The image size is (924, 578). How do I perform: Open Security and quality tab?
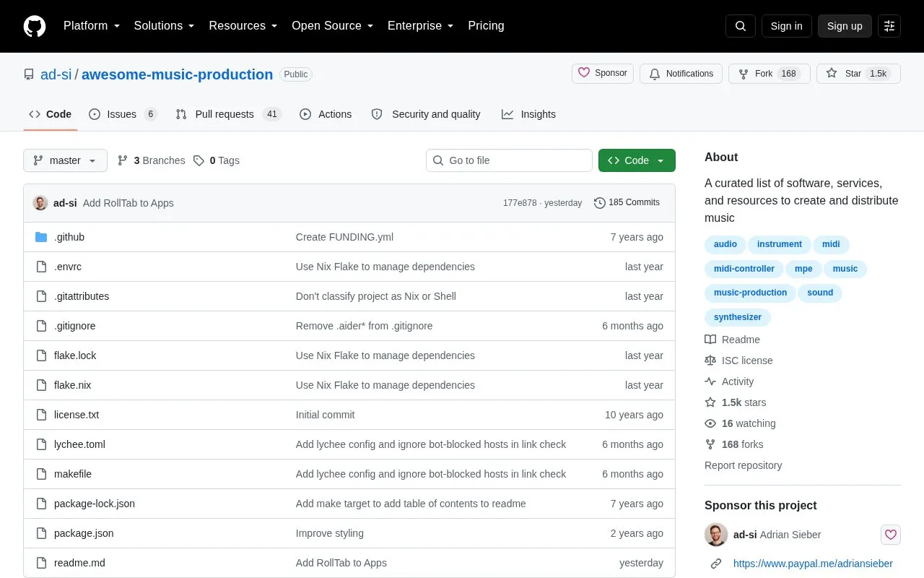click(x=426, y=114)
